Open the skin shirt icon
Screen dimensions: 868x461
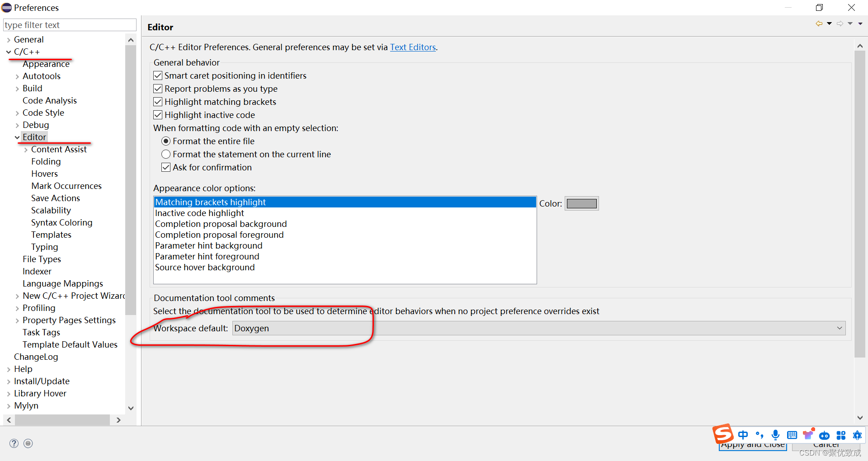click(x=808, y=435)
